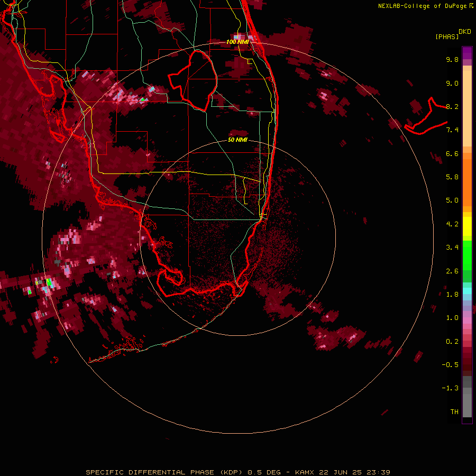This screenshot has height=476, width=476.
Task: Select the 3.4 scale value
Action: pos(452,248)
